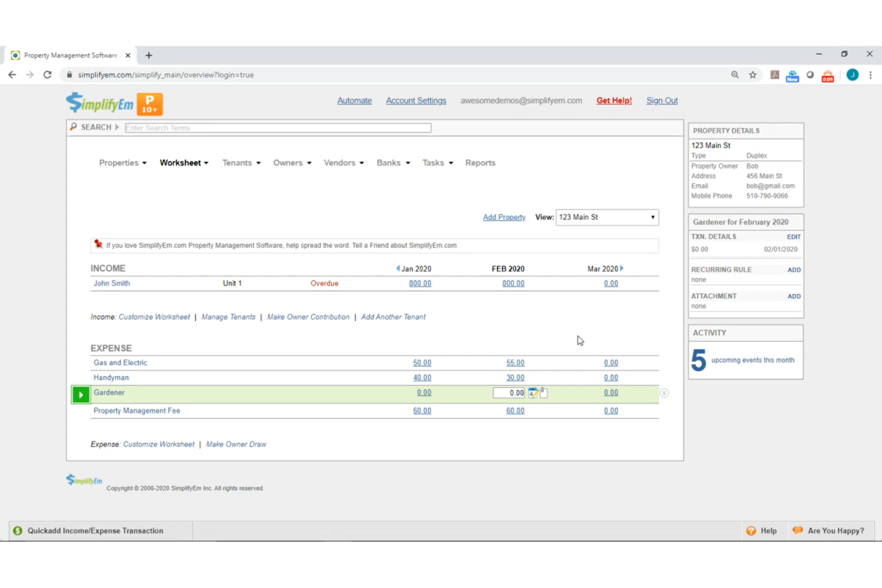The image size is (882, 588).
Task: Click the Add Property link
Action: pos(504,217)
